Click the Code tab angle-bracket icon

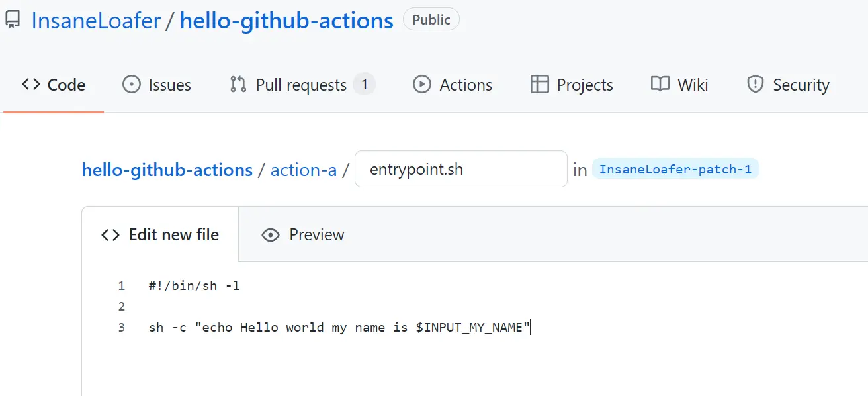(x=31, y=85)
